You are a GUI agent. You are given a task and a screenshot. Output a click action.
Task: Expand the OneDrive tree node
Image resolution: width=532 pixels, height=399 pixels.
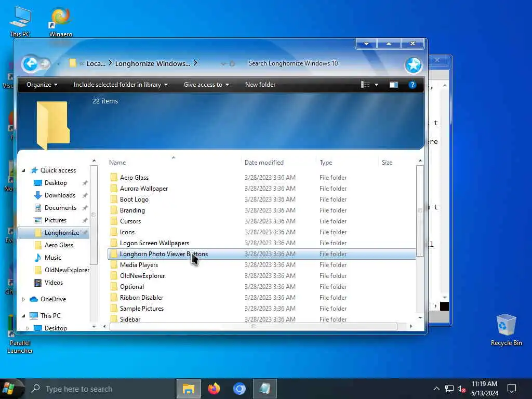click(23, 299)
